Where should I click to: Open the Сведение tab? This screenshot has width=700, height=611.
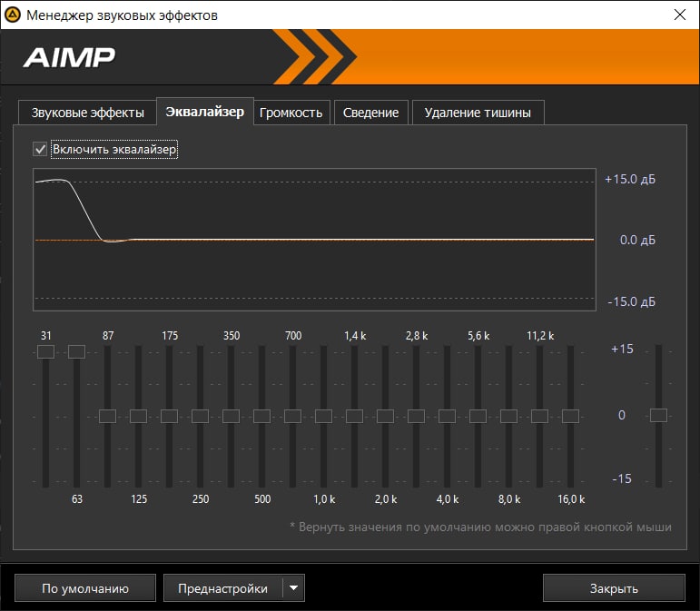(370, 113)
